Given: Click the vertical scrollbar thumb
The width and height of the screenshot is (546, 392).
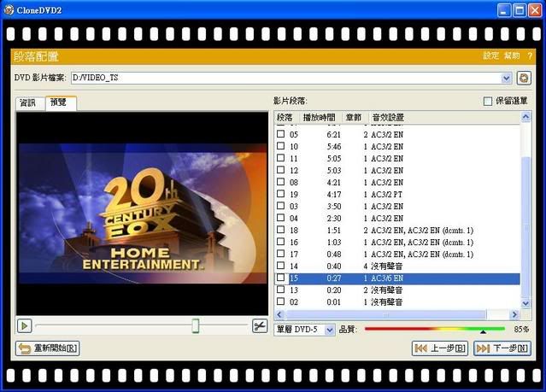Looking at the screenshot, I should pos(525,227).
